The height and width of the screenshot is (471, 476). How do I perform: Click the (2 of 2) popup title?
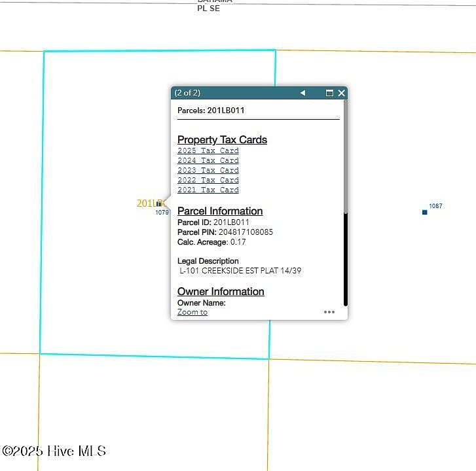click(x=187, y=93)
